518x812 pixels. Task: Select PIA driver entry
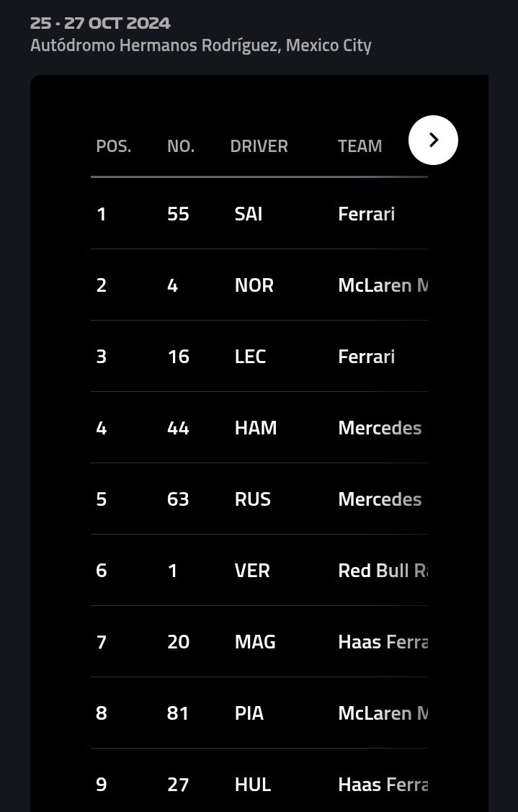pos(249,713)
